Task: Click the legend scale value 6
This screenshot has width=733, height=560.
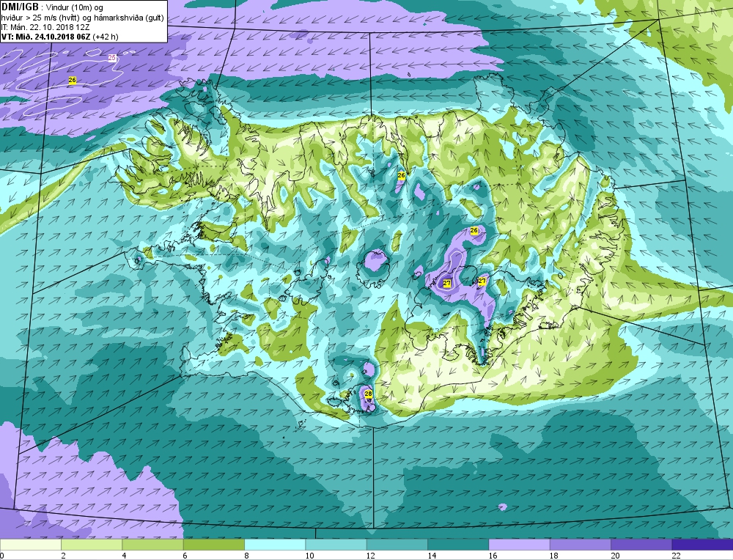Action: point(185,556)
